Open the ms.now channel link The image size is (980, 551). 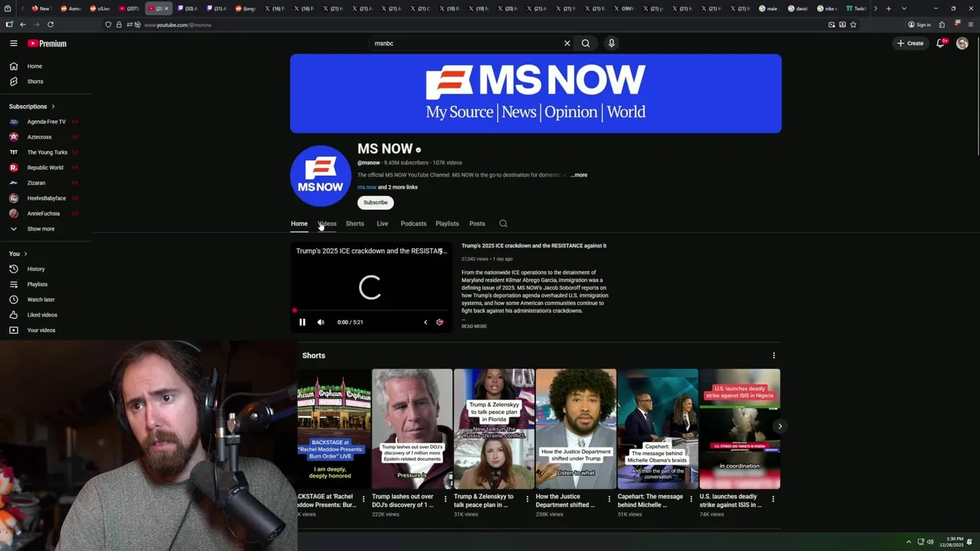pyautogui.click(x=367, y=187)
